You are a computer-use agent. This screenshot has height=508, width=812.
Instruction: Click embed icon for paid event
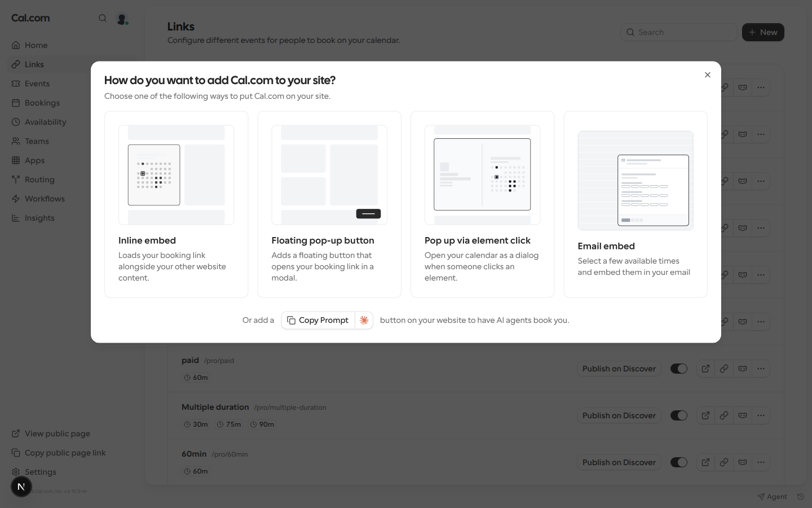click(743, 369)
